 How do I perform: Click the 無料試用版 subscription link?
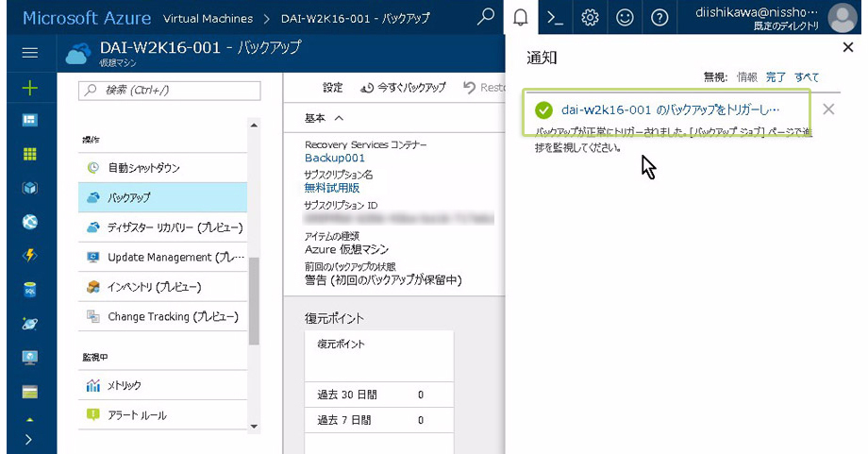pos(331,188)
